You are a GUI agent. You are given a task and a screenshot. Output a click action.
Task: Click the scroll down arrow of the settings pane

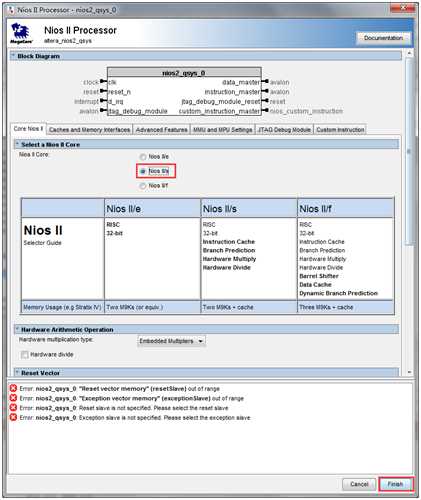coord(409,372)
